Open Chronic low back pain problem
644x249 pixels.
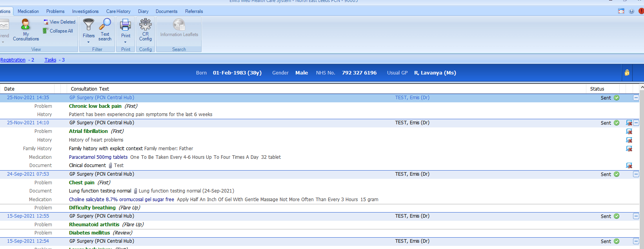pos(95,106)
